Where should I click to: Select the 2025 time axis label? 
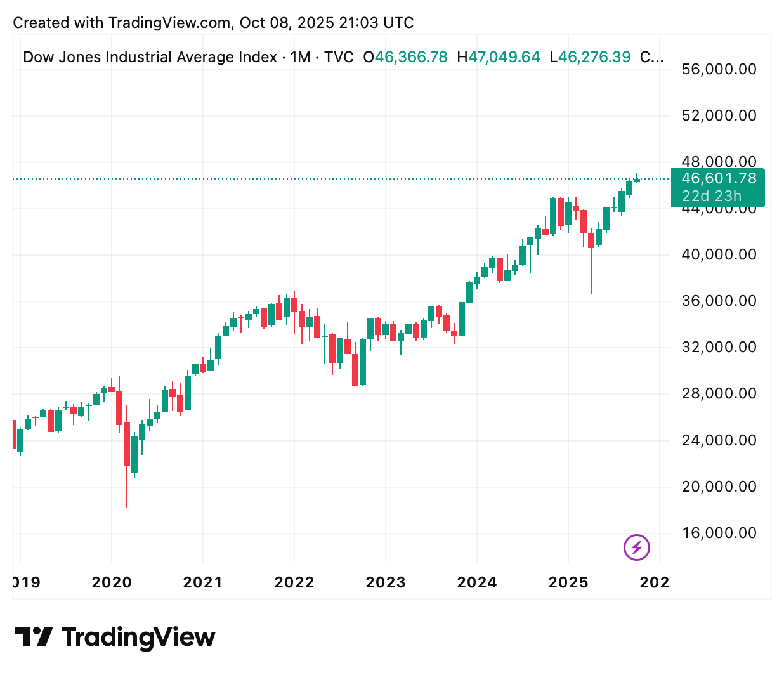click(x=568, y=582)
